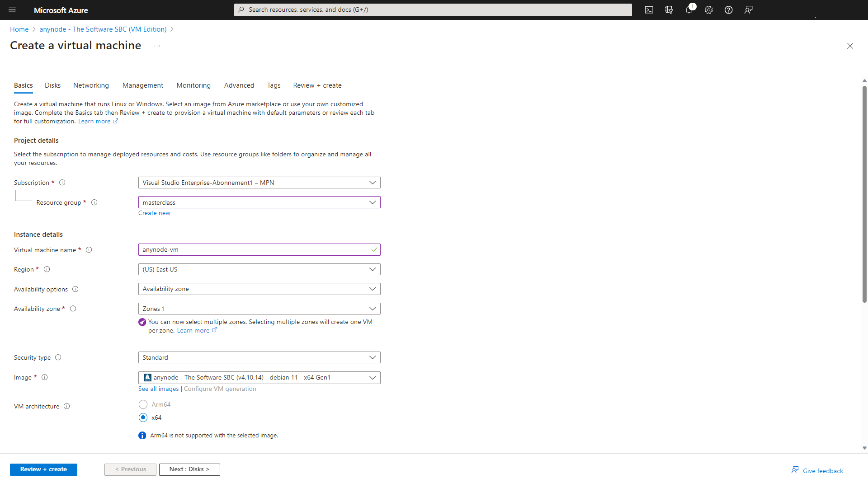This screenshot has width=868, height=488.
Task: Click the Review + create button
Action: [x=43, y=469]
